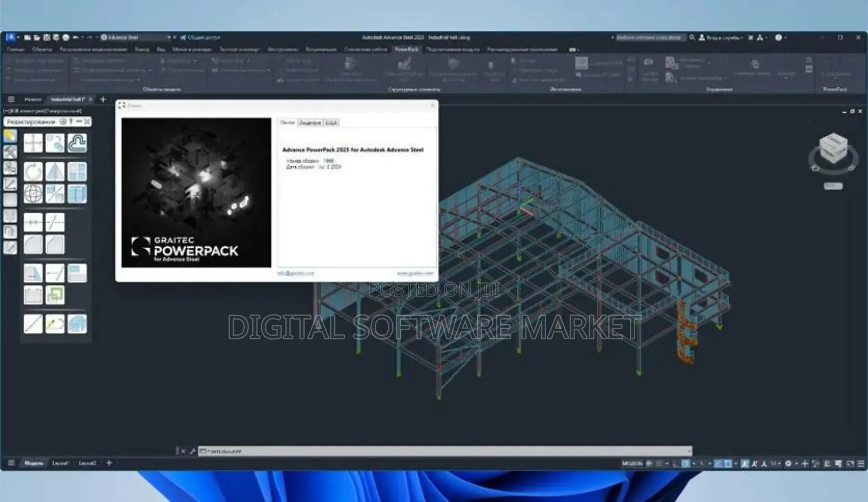Open the Help question mark icon
This screenshot has height=502, width=868.
click(x=778, y=37)
